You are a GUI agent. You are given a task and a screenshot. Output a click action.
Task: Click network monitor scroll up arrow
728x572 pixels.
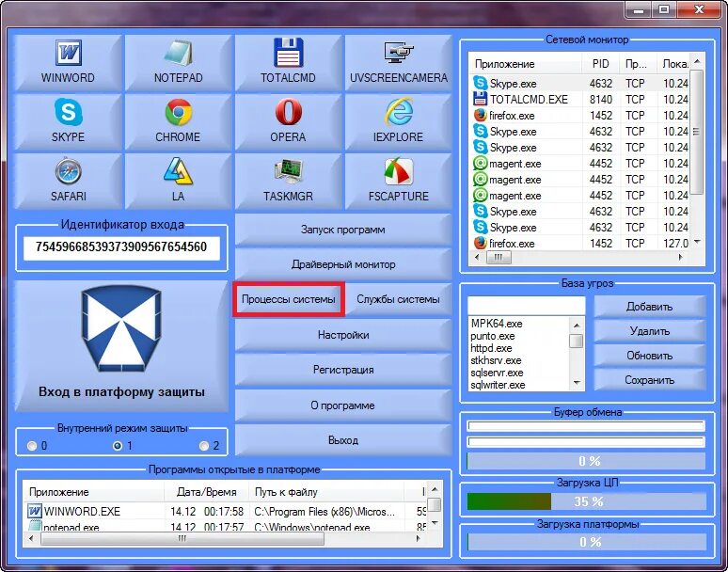click(696, 61)
